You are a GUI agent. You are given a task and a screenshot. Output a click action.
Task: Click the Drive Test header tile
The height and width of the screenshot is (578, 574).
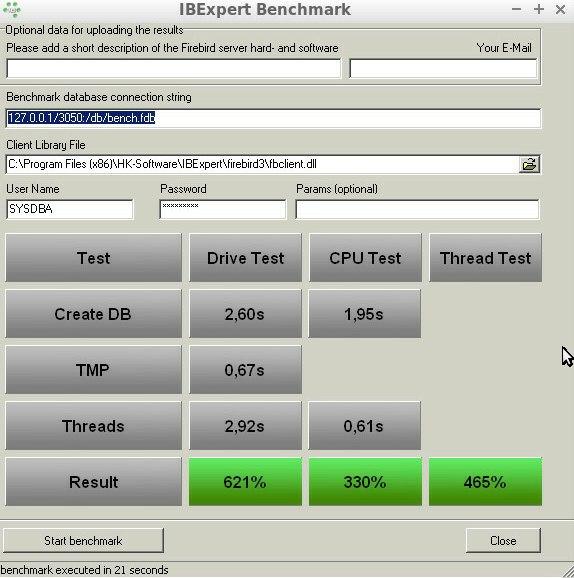click(x=246, y=258)
